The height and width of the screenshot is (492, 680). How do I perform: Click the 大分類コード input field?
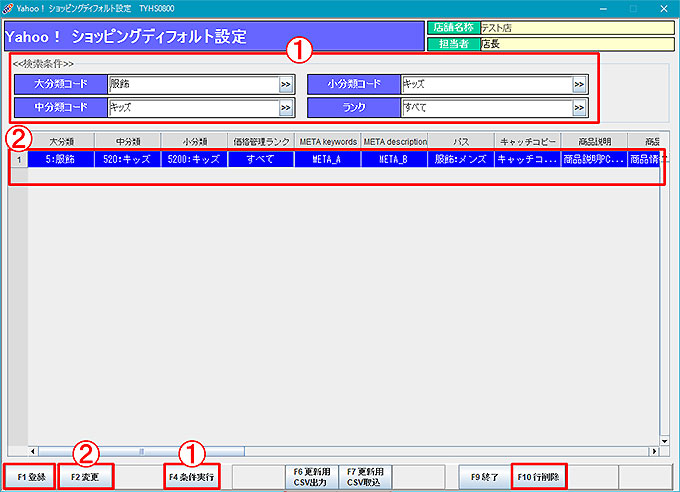(193, 85)
